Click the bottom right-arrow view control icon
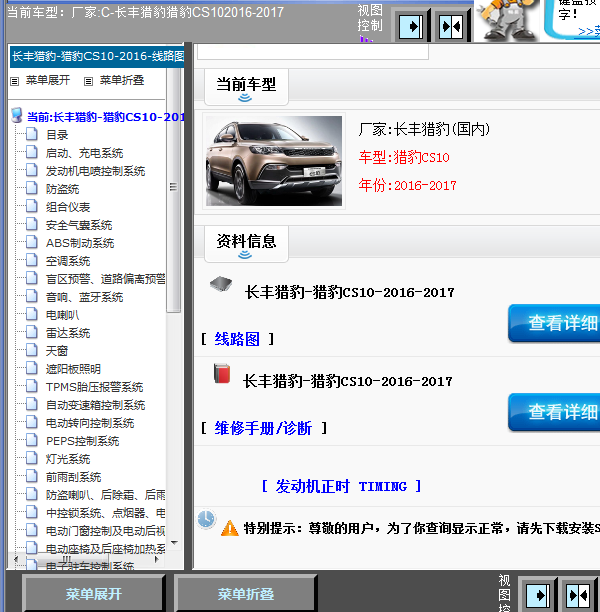This screenshot has height=612, width=600. pos(538,595)
